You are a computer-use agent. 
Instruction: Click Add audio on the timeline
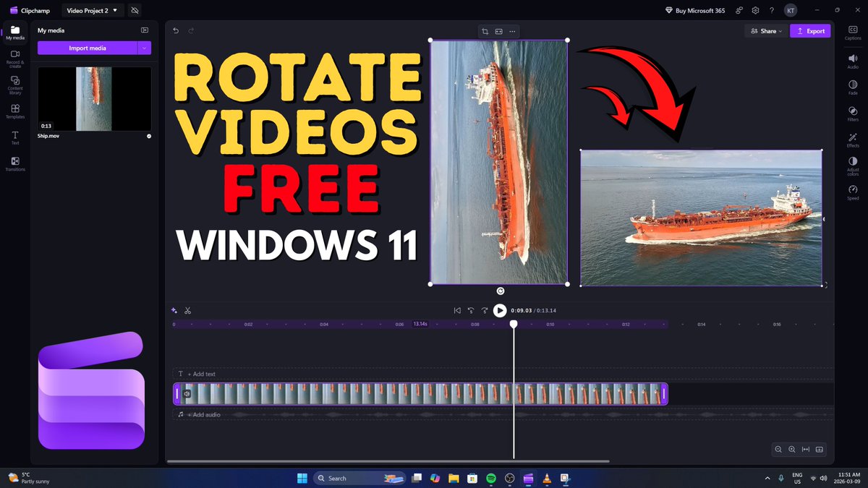pos(204,415)
